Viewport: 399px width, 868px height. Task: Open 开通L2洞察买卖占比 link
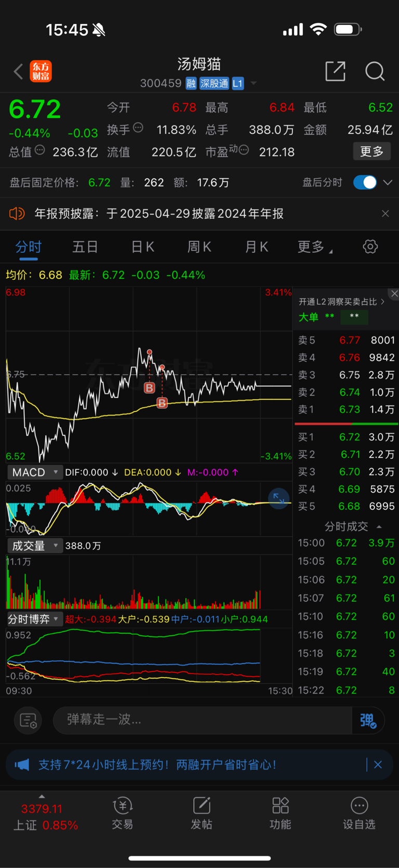click(x=341, y=302)
